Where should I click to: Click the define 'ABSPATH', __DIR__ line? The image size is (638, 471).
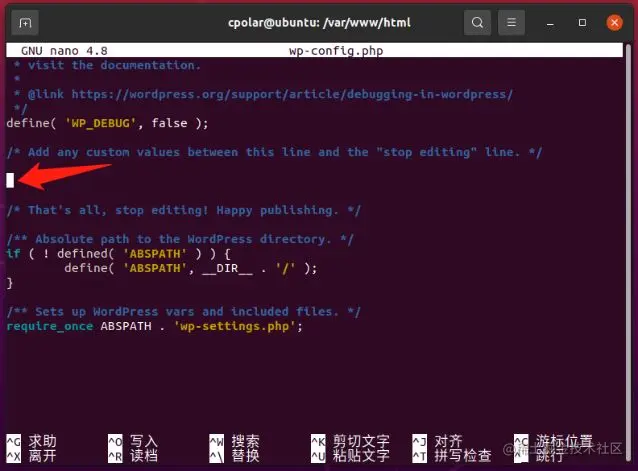click(190, 268)
